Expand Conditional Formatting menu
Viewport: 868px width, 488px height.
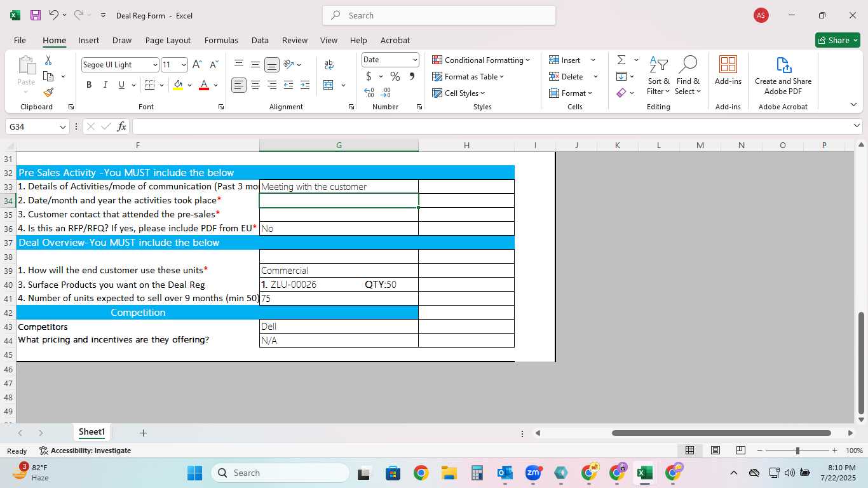[481, 60]
